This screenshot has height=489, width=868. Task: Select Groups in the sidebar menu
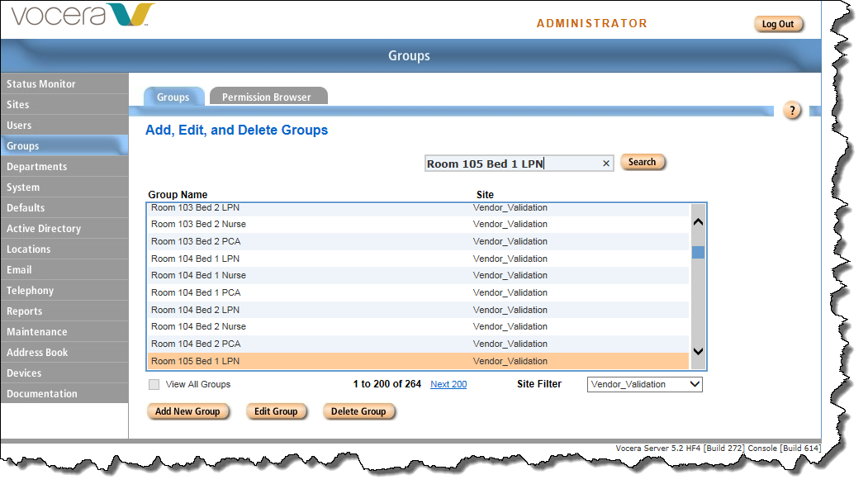pos(64,145)
